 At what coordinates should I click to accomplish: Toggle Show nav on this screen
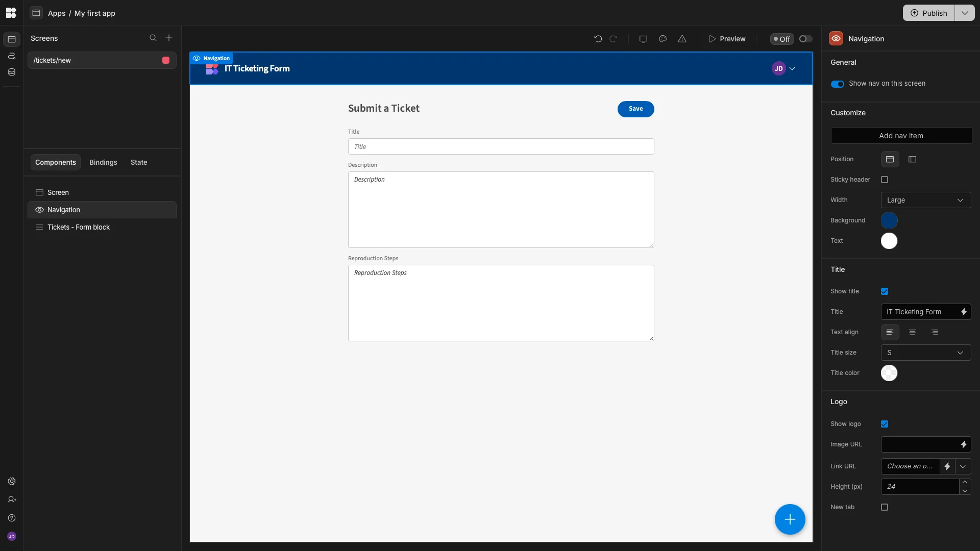click(838, 84)
